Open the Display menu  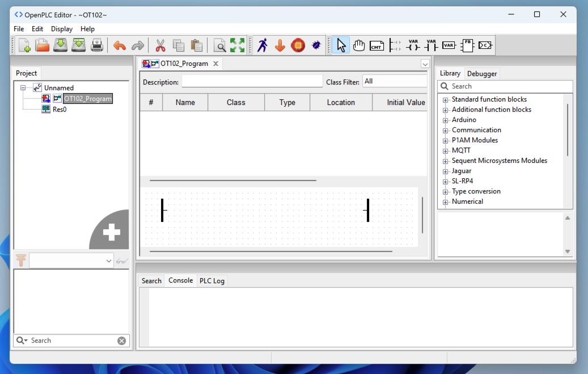62,29
